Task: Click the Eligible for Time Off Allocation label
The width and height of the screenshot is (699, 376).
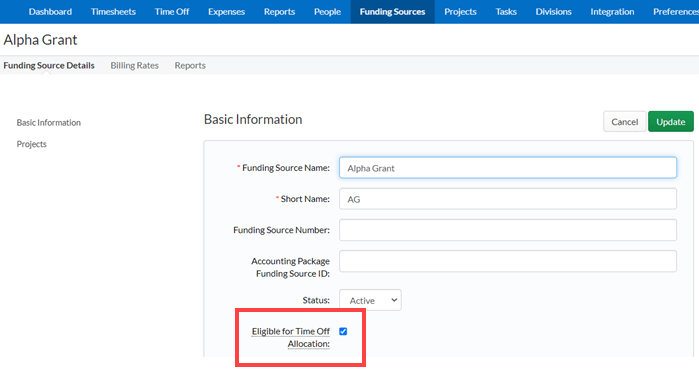Action: [x=291, y=338]
